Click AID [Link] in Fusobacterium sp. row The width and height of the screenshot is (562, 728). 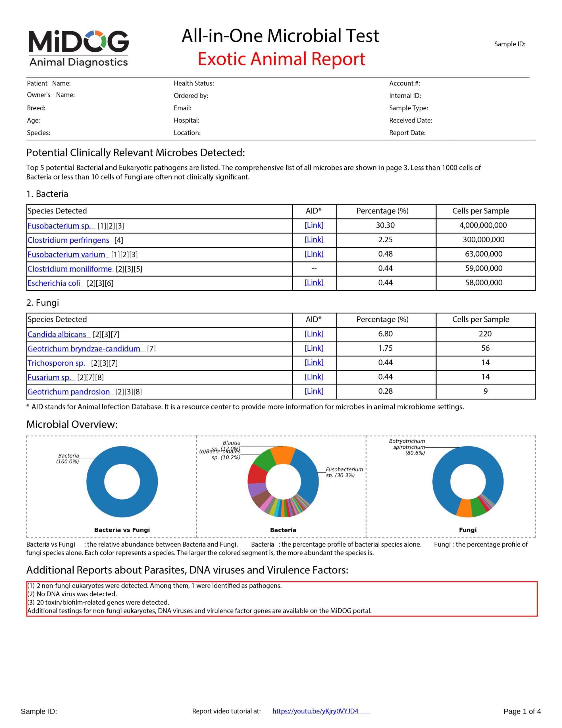coord(314,225)
